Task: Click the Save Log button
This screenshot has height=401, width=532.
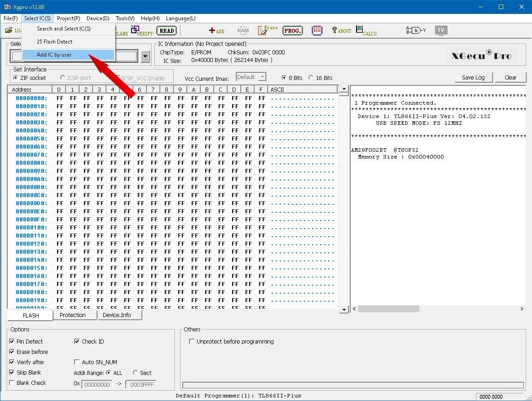Action: coord(473,78)
